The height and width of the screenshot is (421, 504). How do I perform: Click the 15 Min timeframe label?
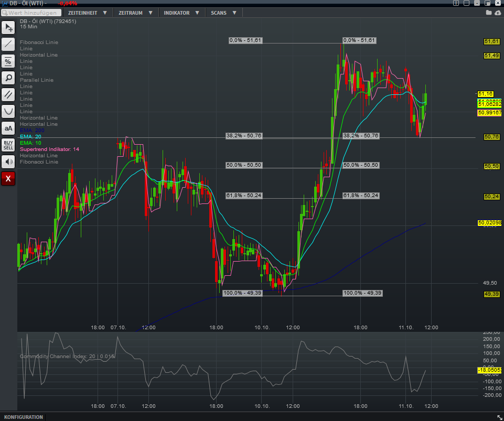coord(29,27)
